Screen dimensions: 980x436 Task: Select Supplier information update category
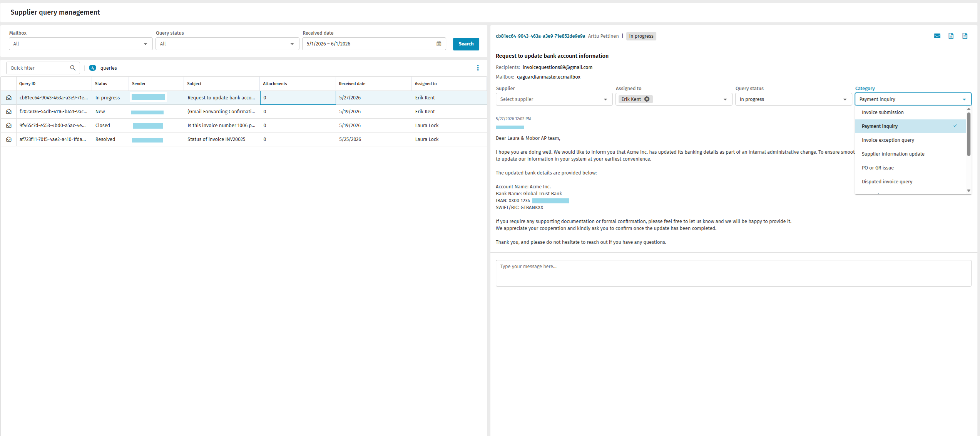910,154
